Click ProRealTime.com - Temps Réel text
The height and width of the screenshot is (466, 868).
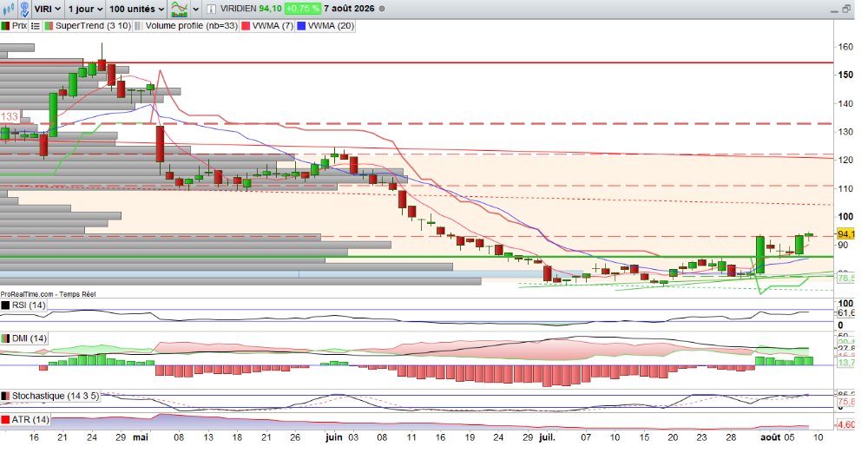point(48,294)
